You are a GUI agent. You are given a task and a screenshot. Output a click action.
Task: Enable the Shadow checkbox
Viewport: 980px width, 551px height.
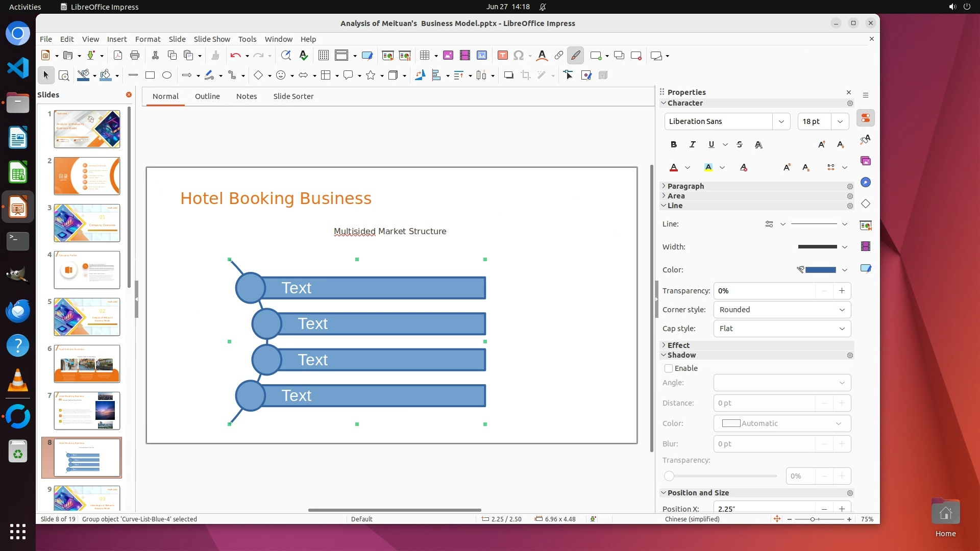pyautogui.click(x=669, y=368)
